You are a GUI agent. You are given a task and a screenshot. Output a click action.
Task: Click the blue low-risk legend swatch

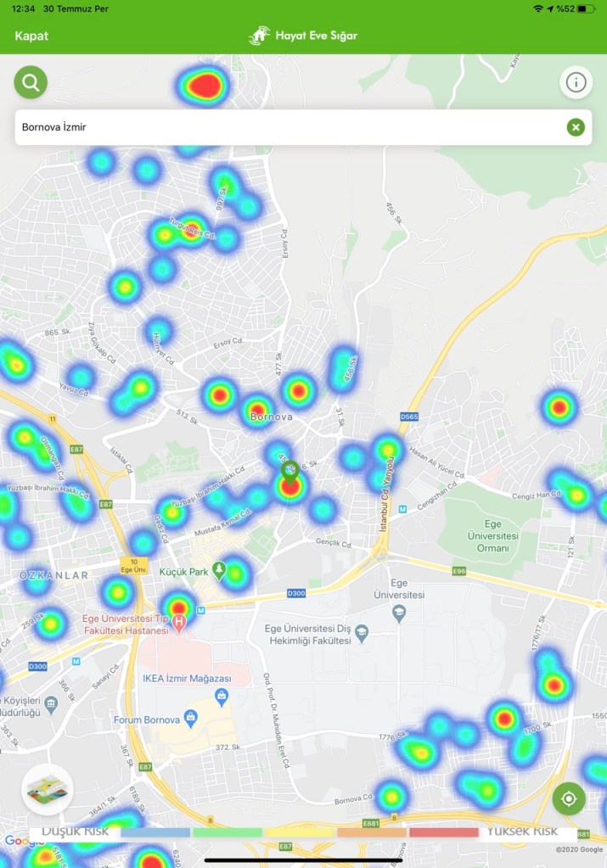tap(155, 832)
